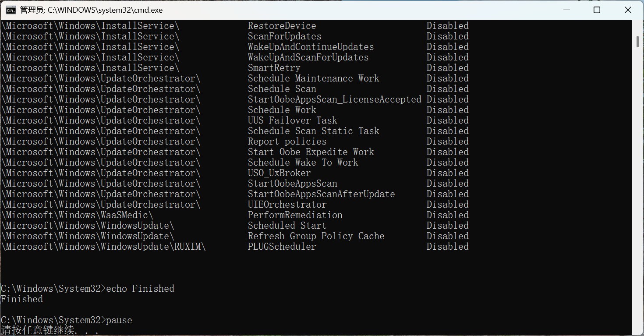Click the SmartRetry task entry

pos(274,67)
